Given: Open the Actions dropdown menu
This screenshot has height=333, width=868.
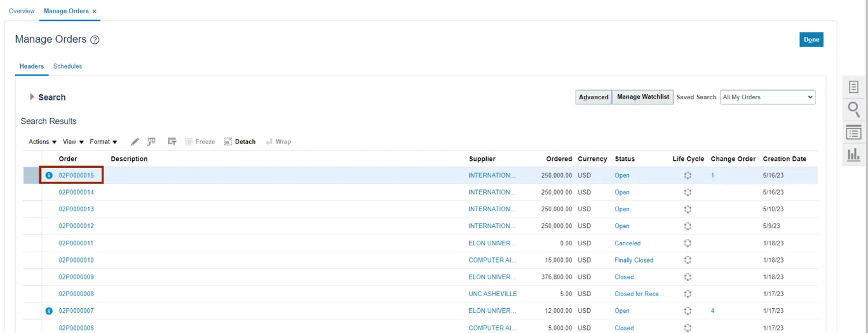Looking at the screenshot, I should (42, 141).
